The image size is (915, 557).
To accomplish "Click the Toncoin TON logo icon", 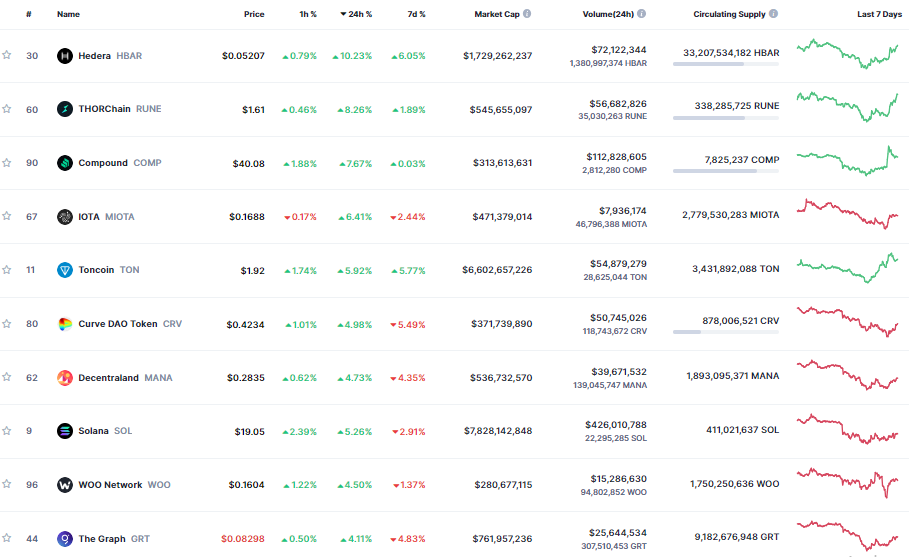I will coord(65,270).
